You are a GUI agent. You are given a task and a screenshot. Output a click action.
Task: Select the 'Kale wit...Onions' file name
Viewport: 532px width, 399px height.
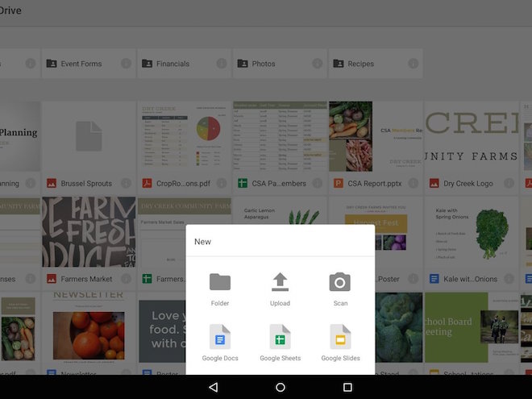tap(470, 279)
